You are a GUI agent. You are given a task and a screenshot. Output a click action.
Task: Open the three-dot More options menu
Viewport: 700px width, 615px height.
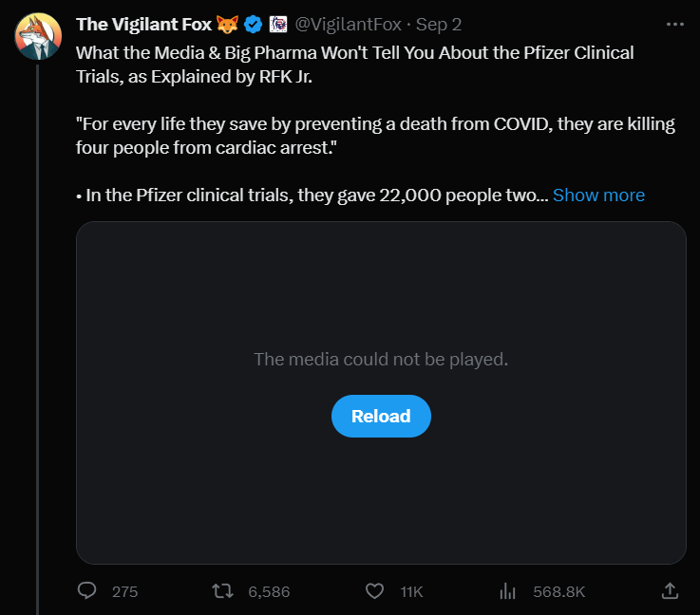(x=675, y=24)
